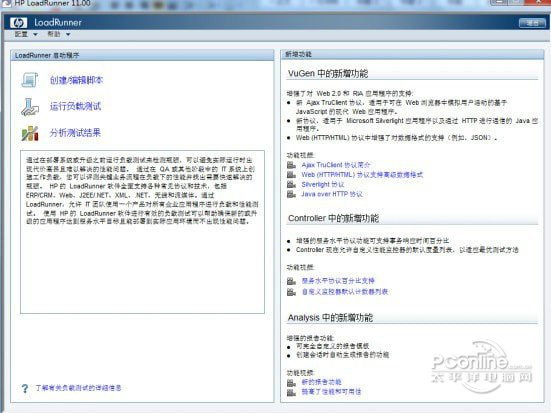This screenshot has height=413, width=551.
Task: Click video icon beside Java over HTTP link
Action: tap(291, 194)
